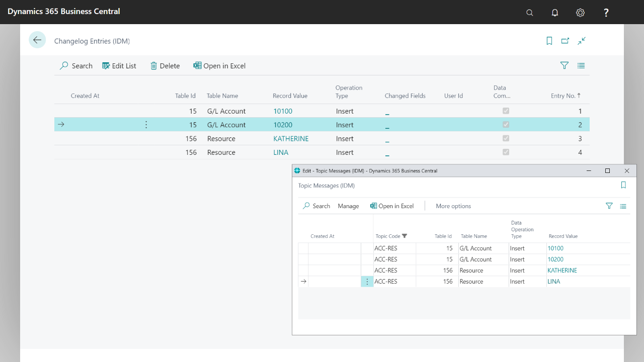
Task: Open the settings gear
Action: (x=581, y=13)
